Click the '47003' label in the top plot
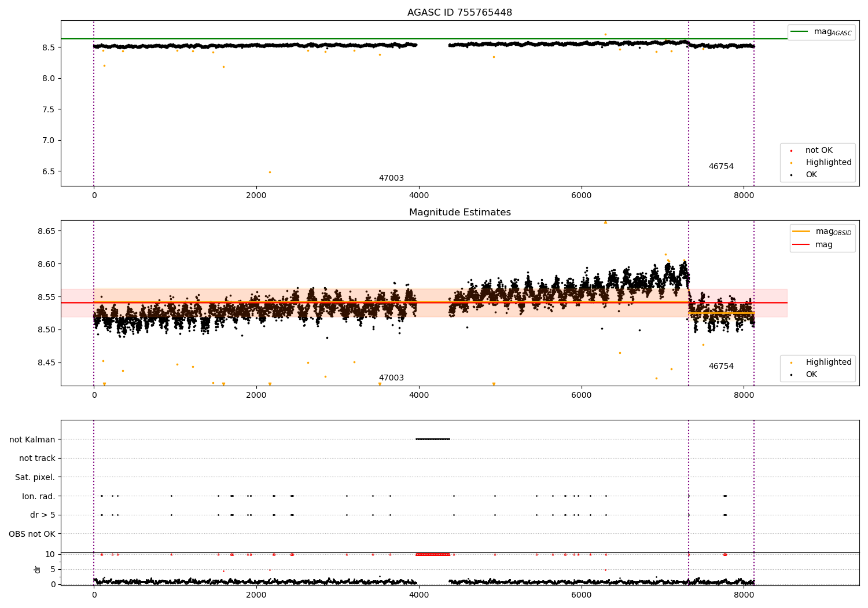 (x=391, y=178)
